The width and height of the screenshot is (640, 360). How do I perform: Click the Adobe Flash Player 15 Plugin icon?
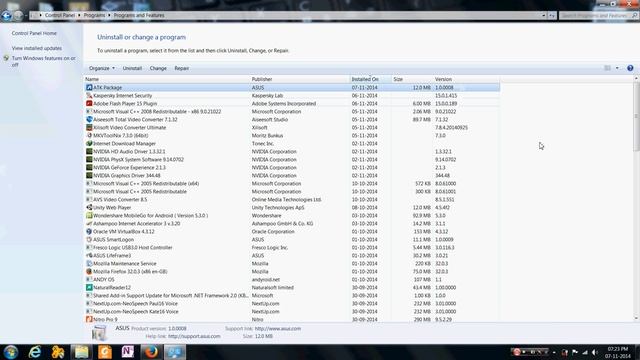(x=89, y=103)
